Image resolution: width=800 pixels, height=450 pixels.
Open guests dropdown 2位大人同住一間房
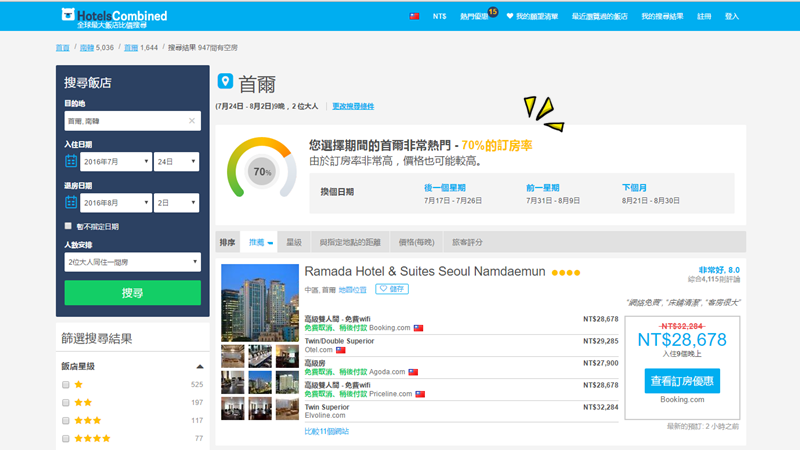pyautogui.click(x=133, y=262)
